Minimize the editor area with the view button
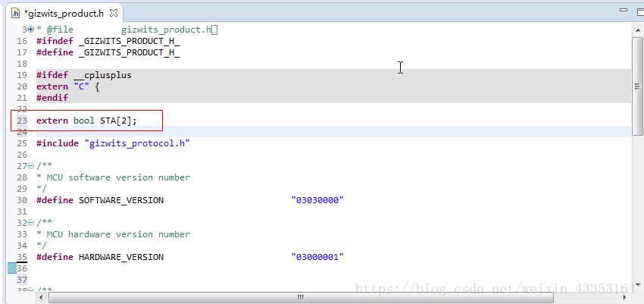The width and height of the screenshot is (644, 304). point(624,11)
